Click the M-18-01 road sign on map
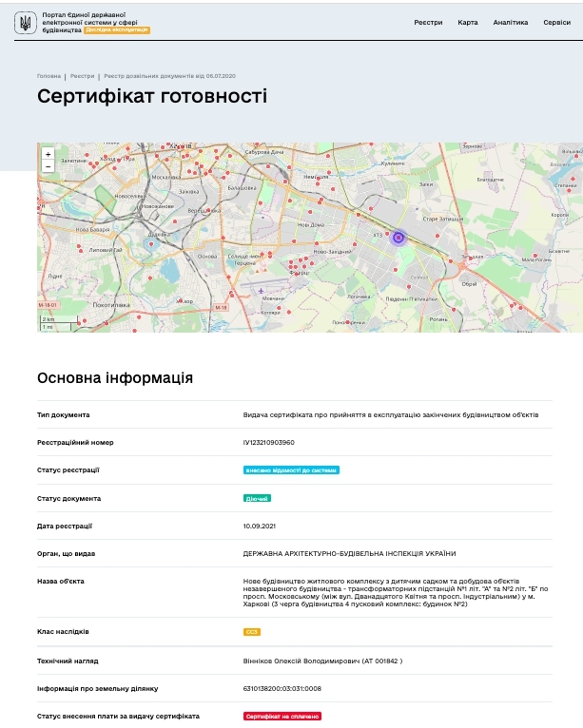Screen dimensions: 583x728 [48, 305]
